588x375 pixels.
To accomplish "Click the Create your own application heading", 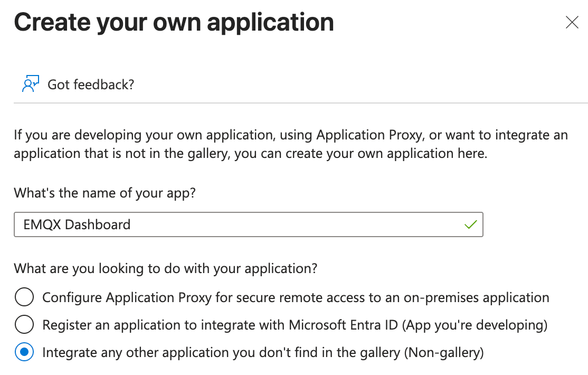I will [174, 22].
